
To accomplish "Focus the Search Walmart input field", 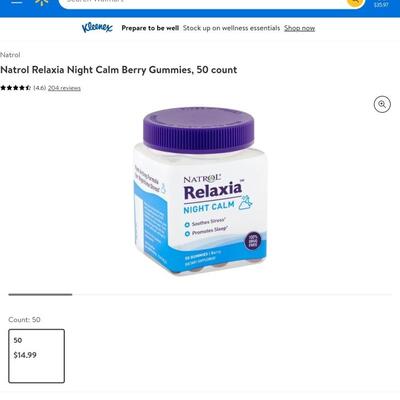I will [x=203, y=2].
